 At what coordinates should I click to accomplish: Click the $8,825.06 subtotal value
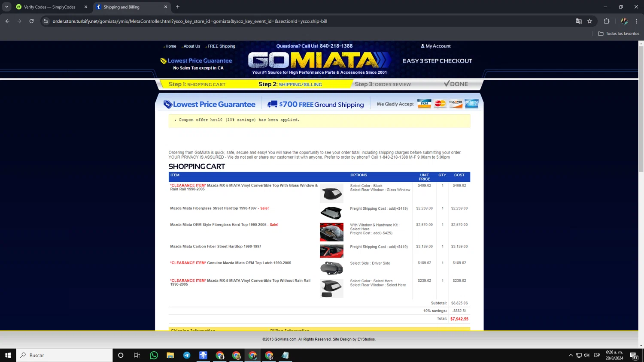click(x=459, y=303)
